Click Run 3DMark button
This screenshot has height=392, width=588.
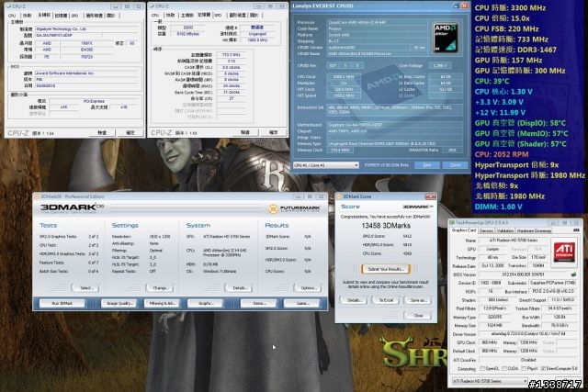pos(62,303)
